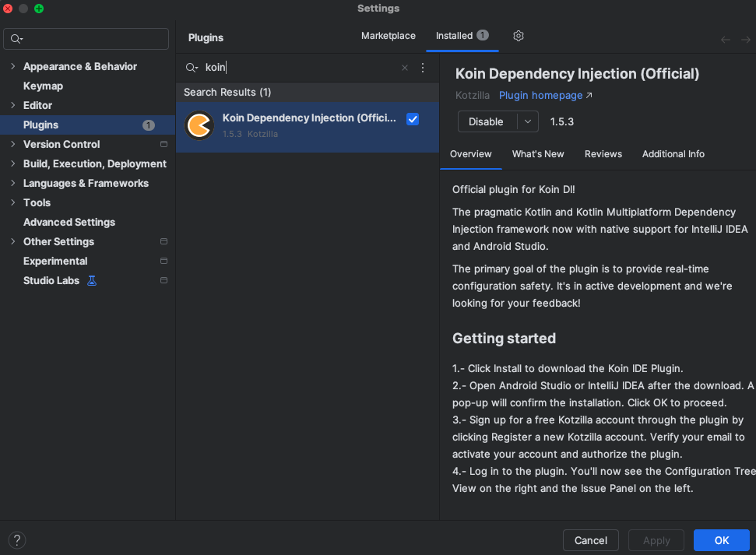Click the Koin plugin logo icon
The height and width of the screenshot is (555, 756).
[199, 125]
